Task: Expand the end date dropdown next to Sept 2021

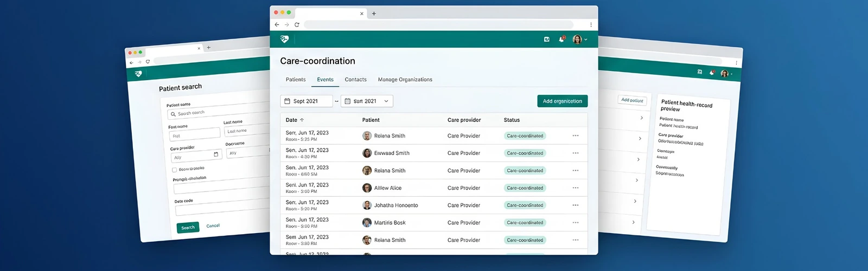Action: pos(367,101)
